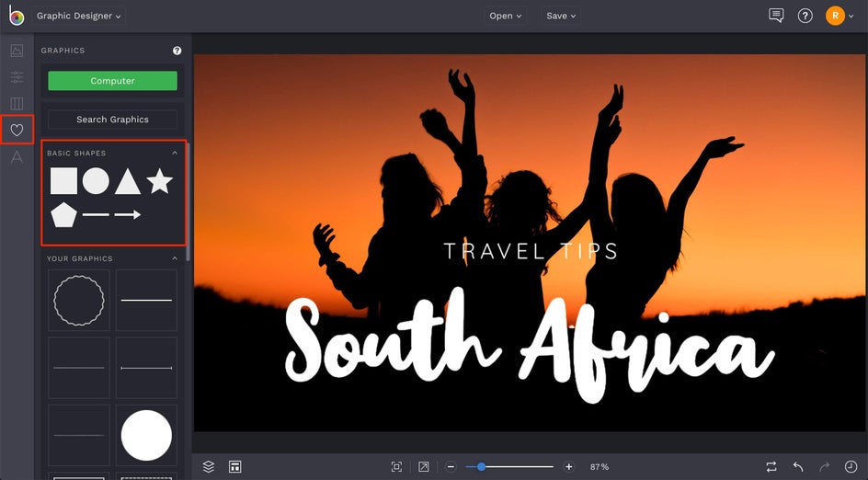Click the layout grid icon in bottom bar
Screen dimensions: 868x480
pos(235,467)
